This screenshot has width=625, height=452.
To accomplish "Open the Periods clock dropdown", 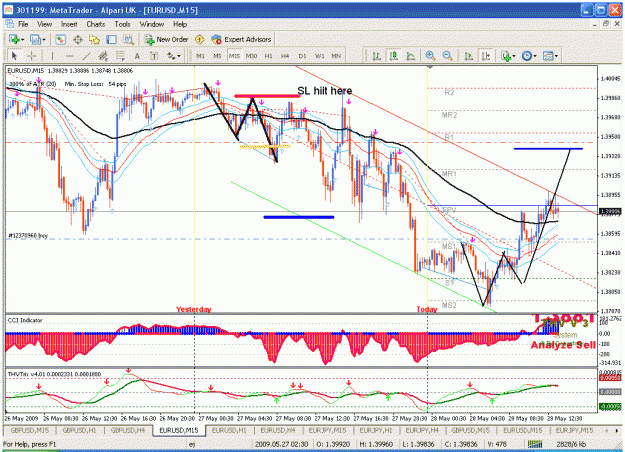I will [x=529, y=56].
